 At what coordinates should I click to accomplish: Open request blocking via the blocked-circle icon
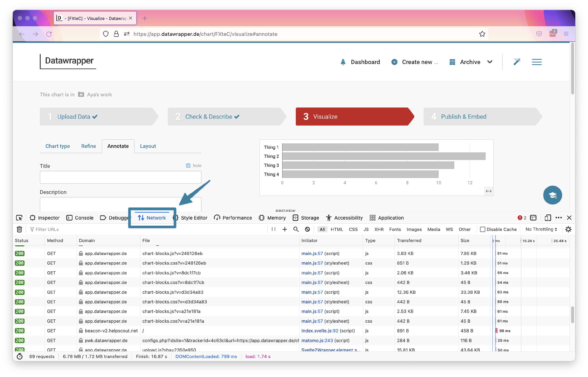coord(307,229)
